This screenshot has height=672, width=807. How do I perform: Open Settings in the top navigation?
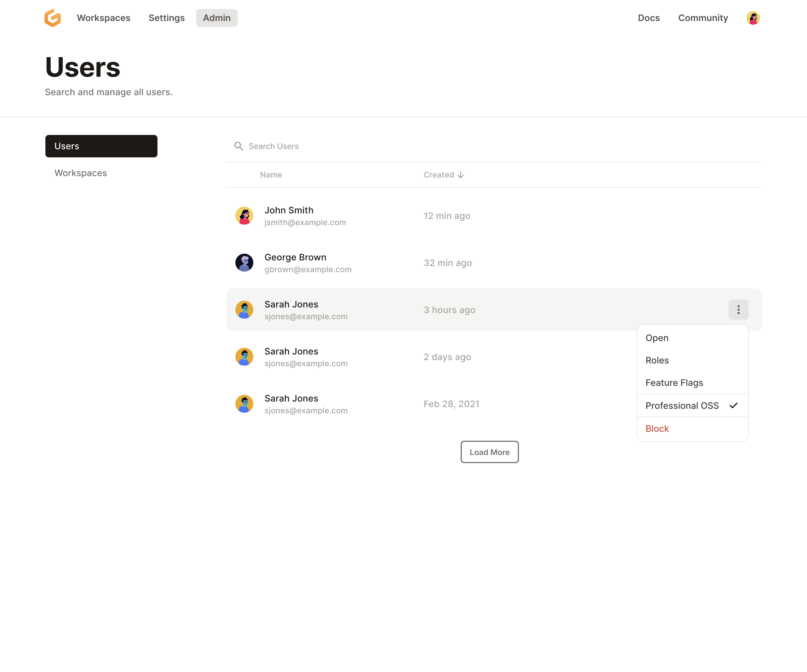pos(167,18)
